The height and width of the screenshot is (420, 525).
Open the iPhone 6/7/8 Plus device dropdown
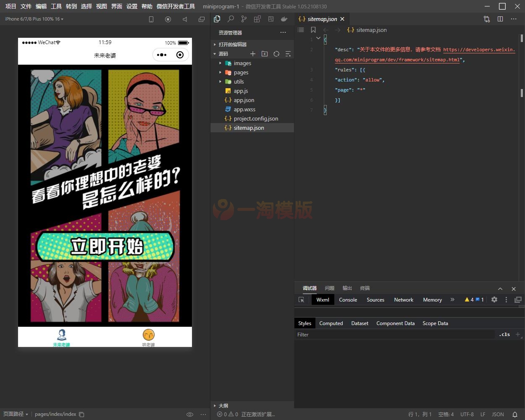pos(34,19)
